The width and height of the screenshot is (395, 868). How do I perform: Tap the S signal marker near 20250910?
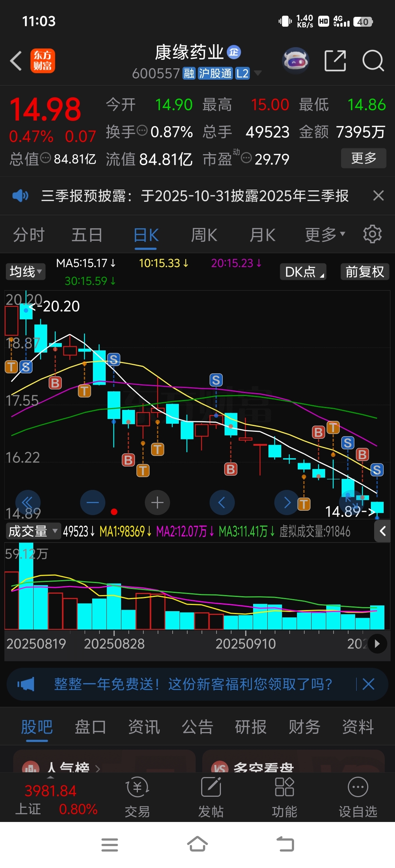(216, 380)
